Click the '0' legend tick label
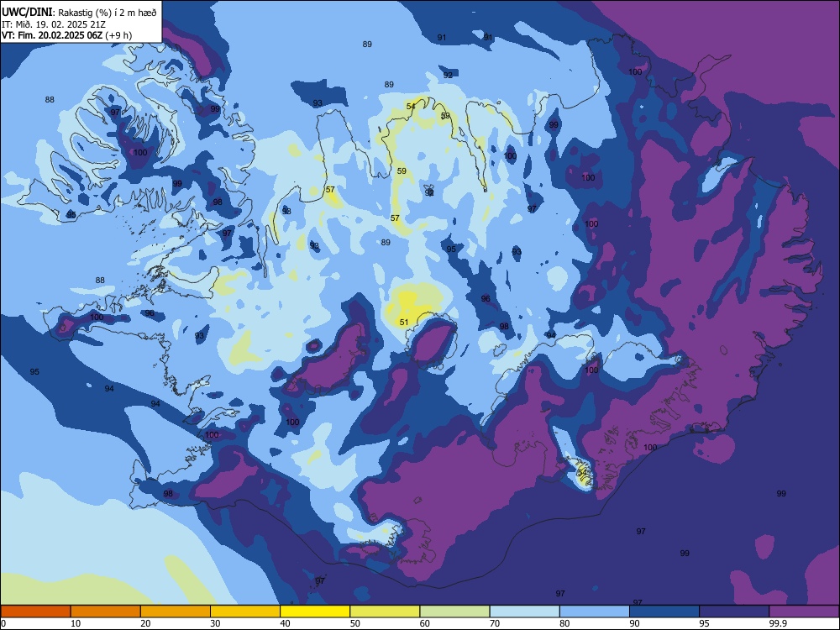Image resolution: width=840 pixels, height=630 pixels. click(3, 623)
